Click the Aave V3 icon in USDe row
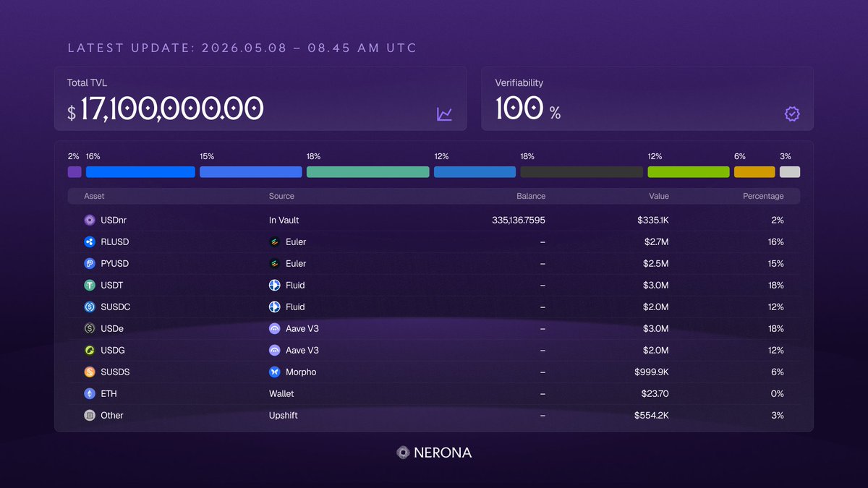This screenshot has height=488, width=868. click(x=275, y=328)
